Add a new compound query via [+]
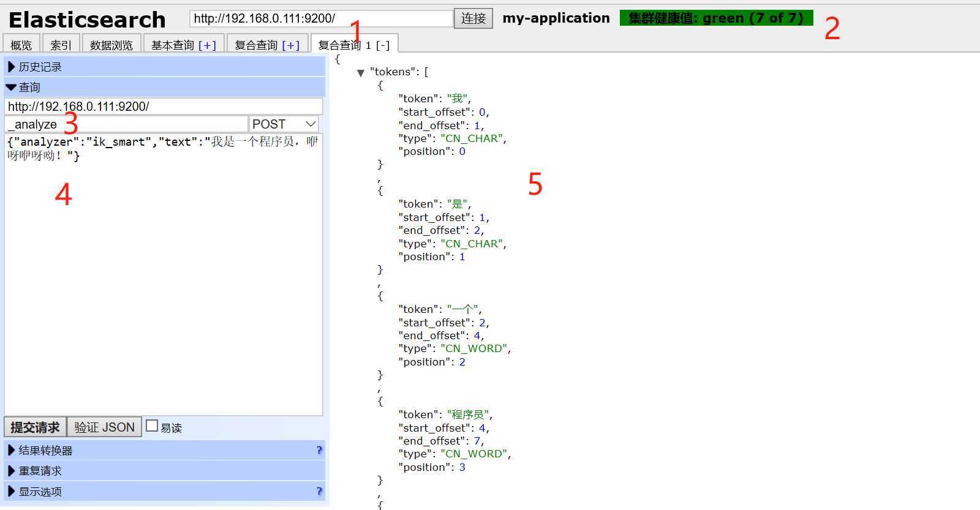This screenshot has width=980, height=510. click(291, 45)
